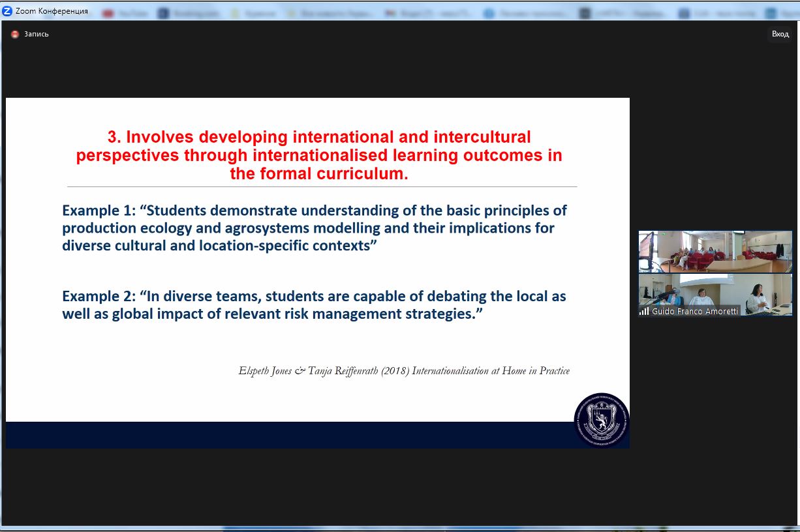800x532 pixels.
Task: Click the horizontal divider under slide heading
Action: tap(322, 187)
